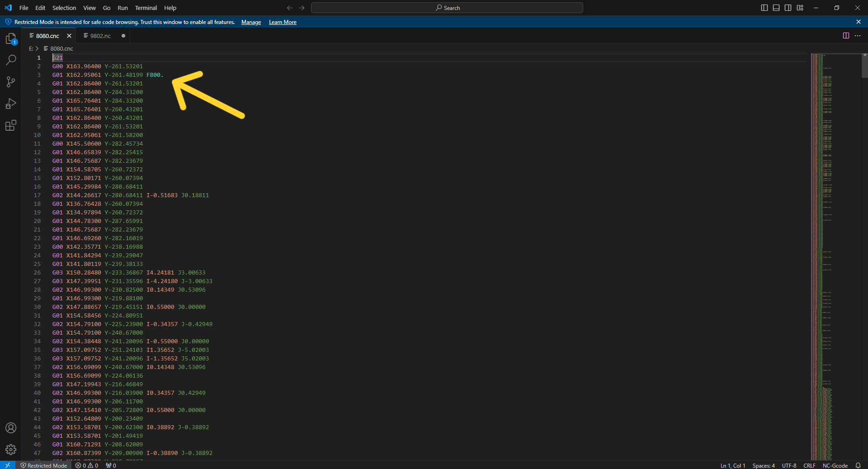Open the Run menu

click(x=123, y=8)
